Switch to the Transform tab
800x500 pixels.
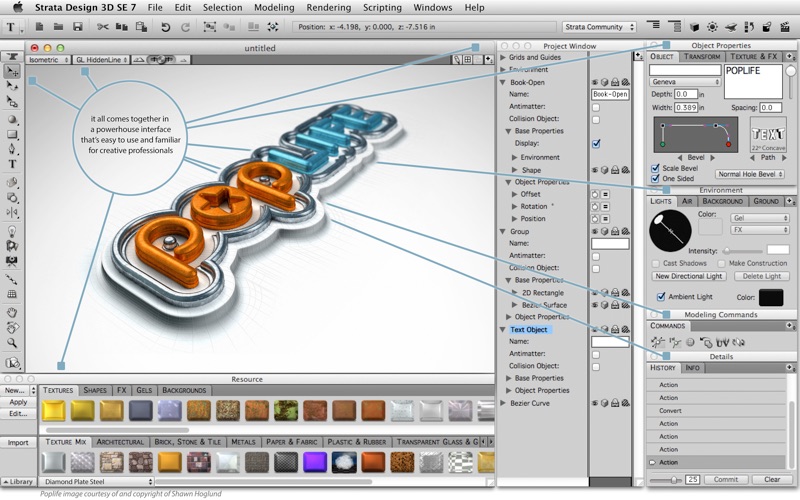[x=701, y=57]
